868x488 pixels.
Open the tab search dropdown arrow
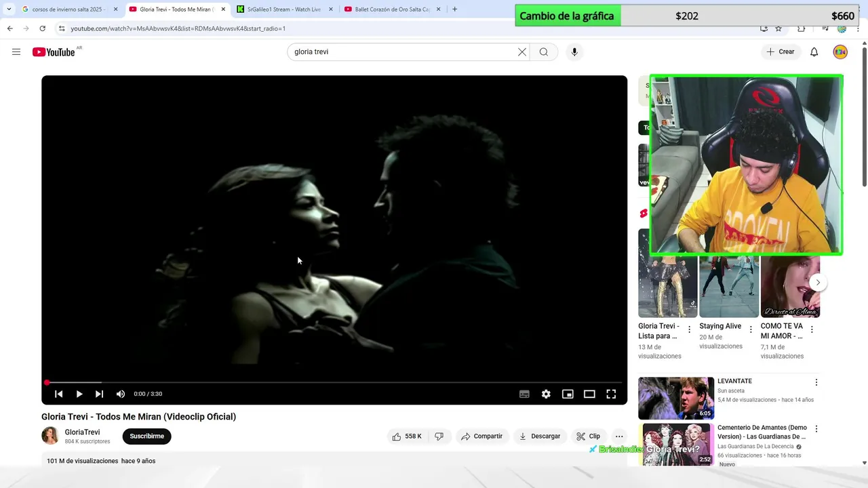pos(9,9)
